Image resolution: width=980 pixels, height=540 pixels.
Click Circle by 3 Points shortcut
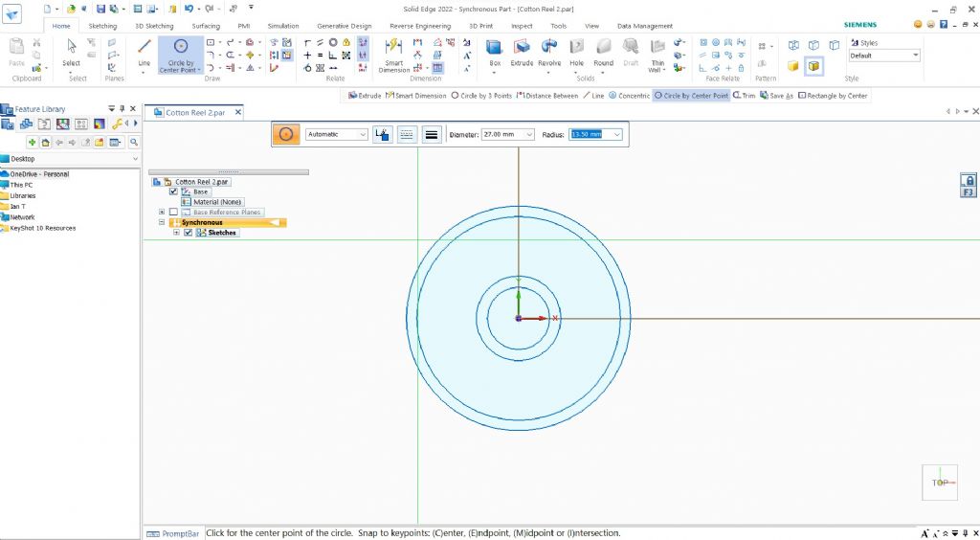[481, 96]
